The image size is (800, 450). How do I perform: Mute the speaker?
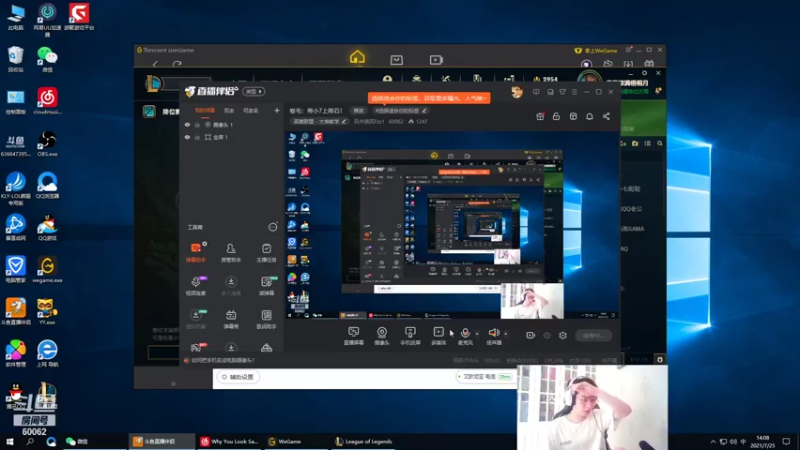(x=494, y=336)
